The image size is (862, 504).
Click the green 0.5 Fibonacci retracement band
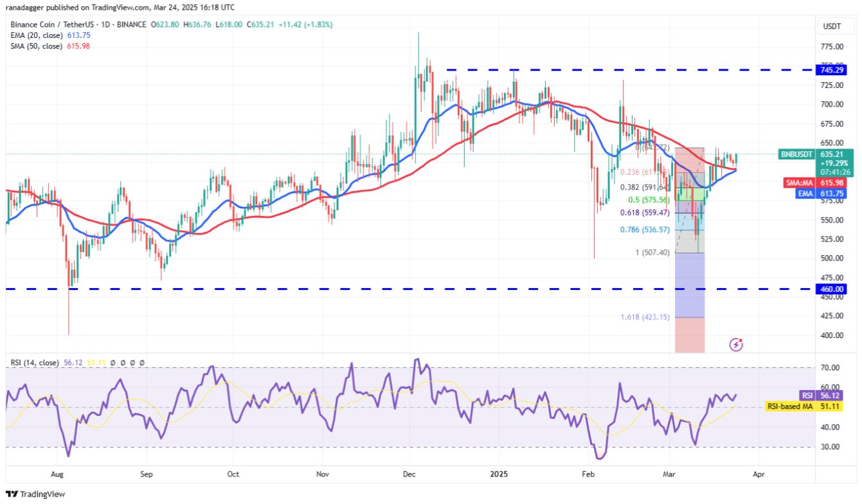pos(689,194)
